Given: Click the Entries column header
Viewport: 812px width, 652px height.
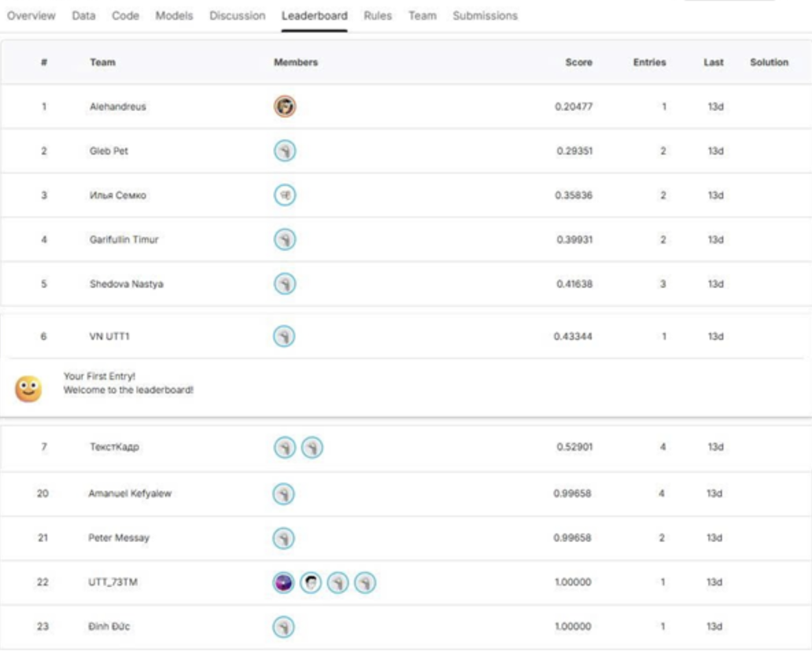Looking at the screenshot, I should [x=649, y=62].
